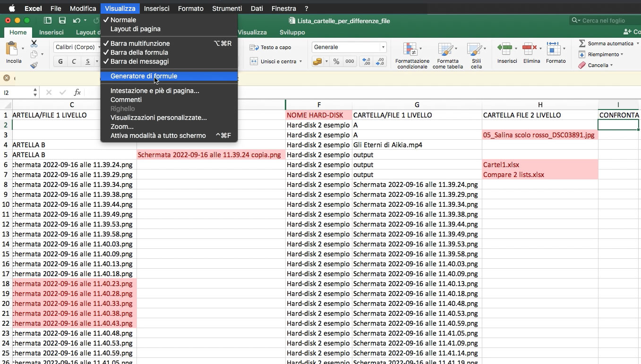Viewport: 641px width, 364px height.
Task: Expand the Unisci e centra dropdown arrow
Action: [x=300, y=61]
